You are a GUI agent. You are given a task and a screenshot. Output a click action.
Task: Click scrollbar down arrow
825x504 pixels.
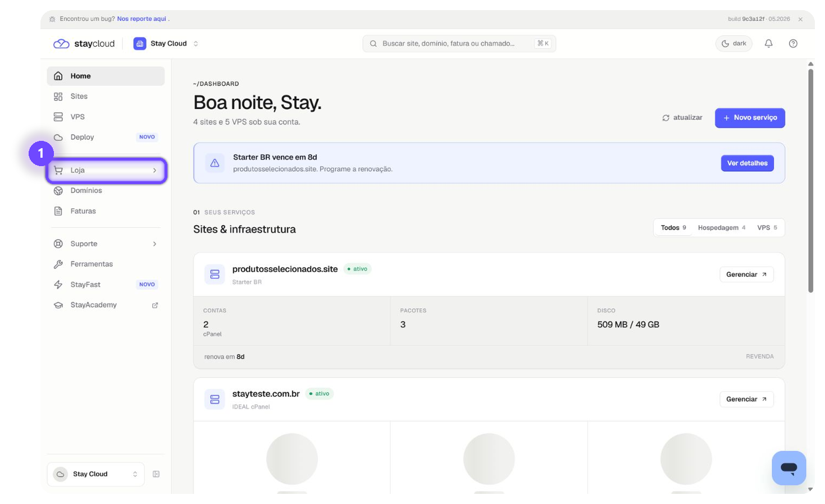810,489
